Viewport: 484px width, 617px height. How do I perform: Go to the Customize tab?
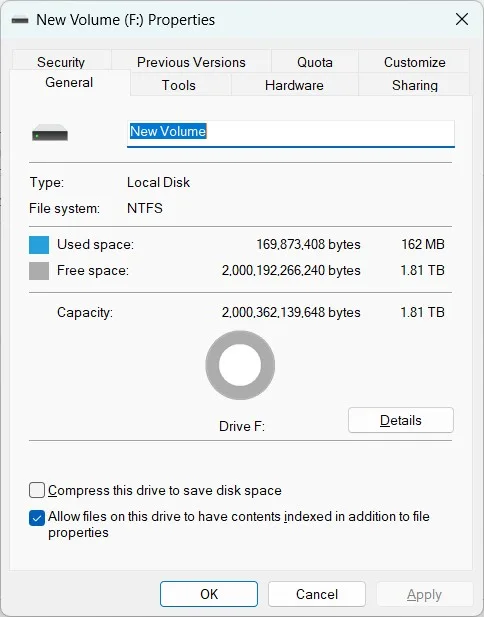(415, 62)
